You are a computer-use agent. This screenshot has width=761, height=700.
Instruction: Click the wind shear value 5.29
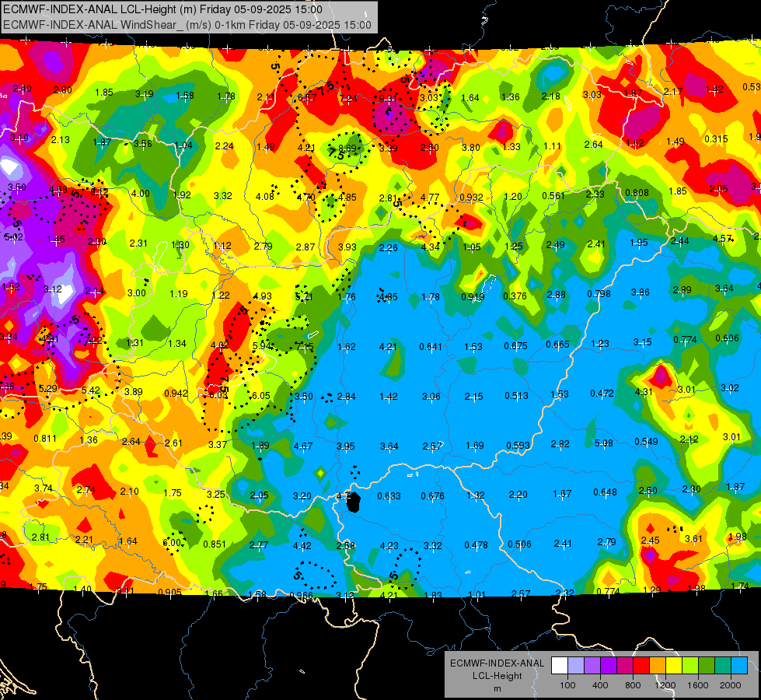[48, 388]
